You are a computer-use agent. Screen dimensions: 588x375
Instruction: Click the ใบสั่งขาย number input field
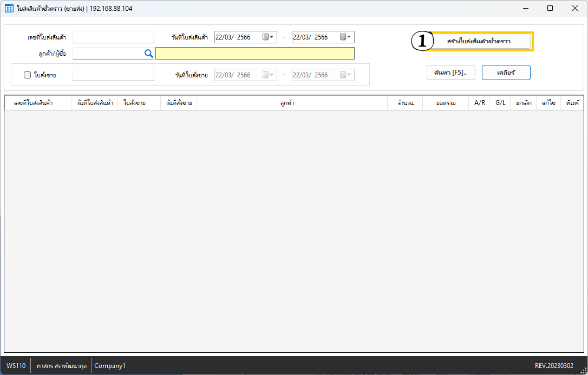tap(113, 75)
